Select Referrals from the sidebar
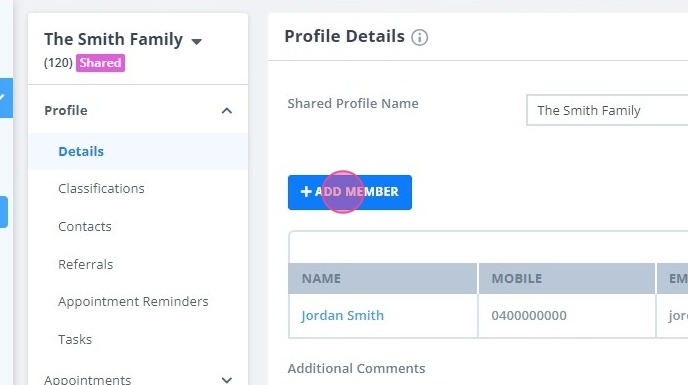Viewport: 688px width, 385px height. (x=86, y=264)
